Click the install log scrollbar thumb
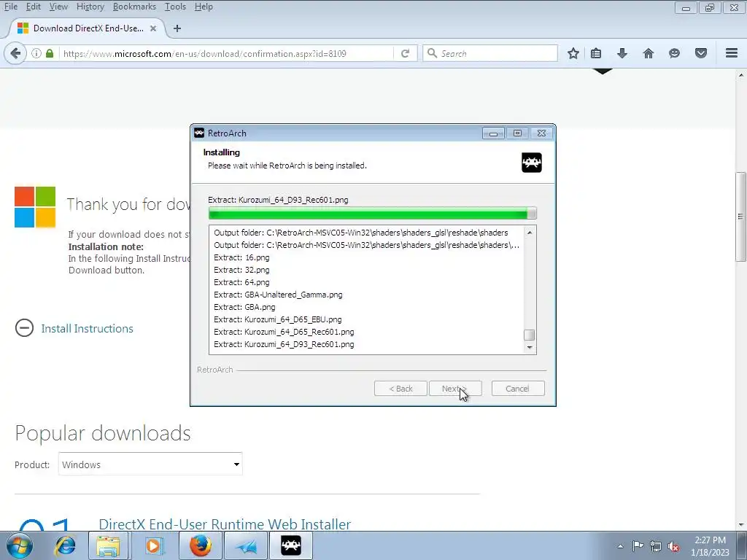The width and height of the screenshot is (747, 560). click(x=530, y=335)
